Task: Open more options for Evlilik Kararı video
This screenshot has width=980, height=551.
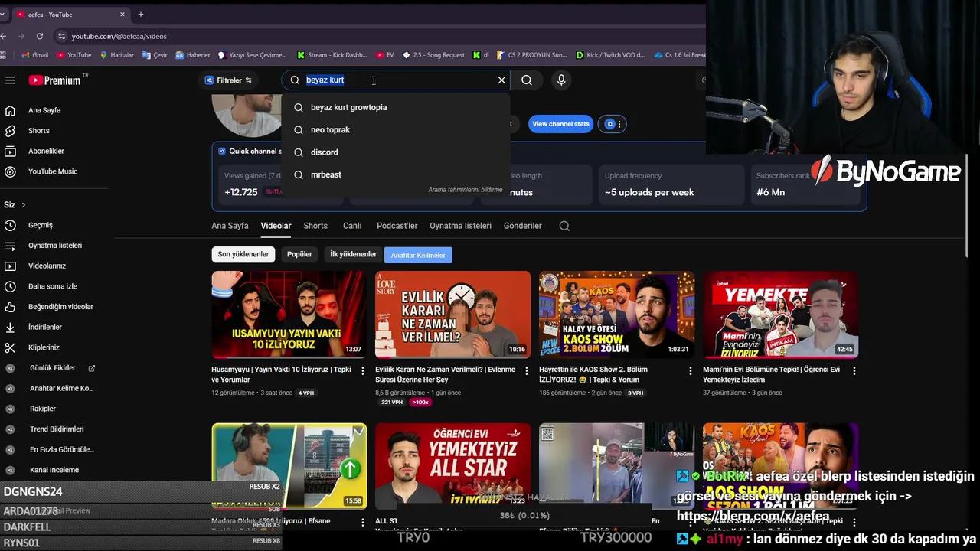Action: (x=526, y=371)
